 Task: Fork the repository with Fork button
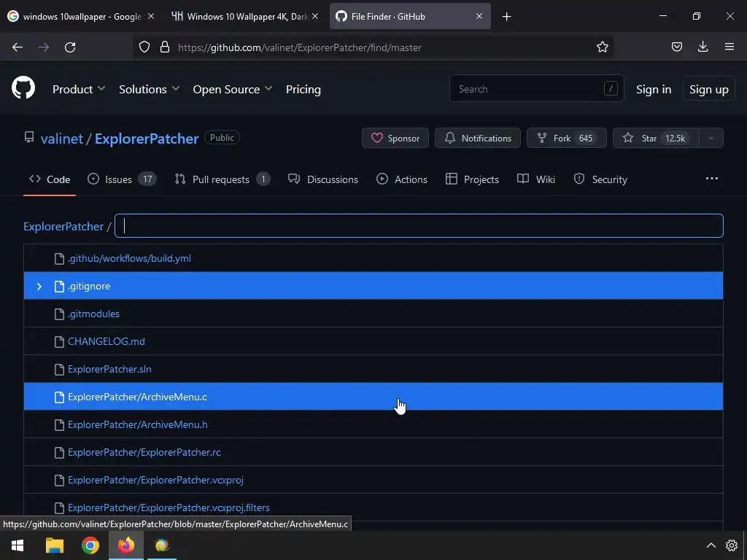tap(566, 138)
